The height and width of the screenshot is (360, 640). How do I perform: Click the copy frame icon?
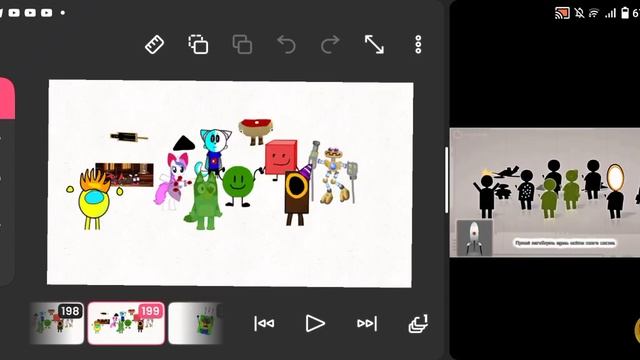pos(198,44)
